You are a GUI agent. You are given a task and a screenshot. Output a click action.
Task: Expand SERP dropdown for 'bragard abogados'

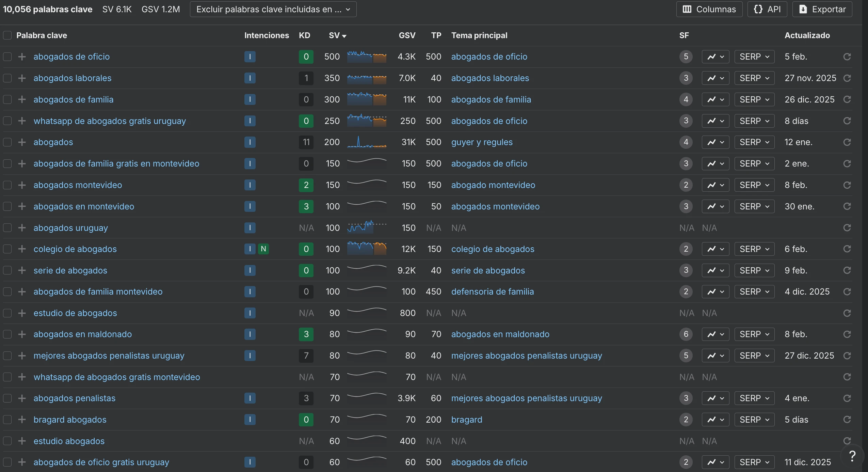[x=754, y=420]
